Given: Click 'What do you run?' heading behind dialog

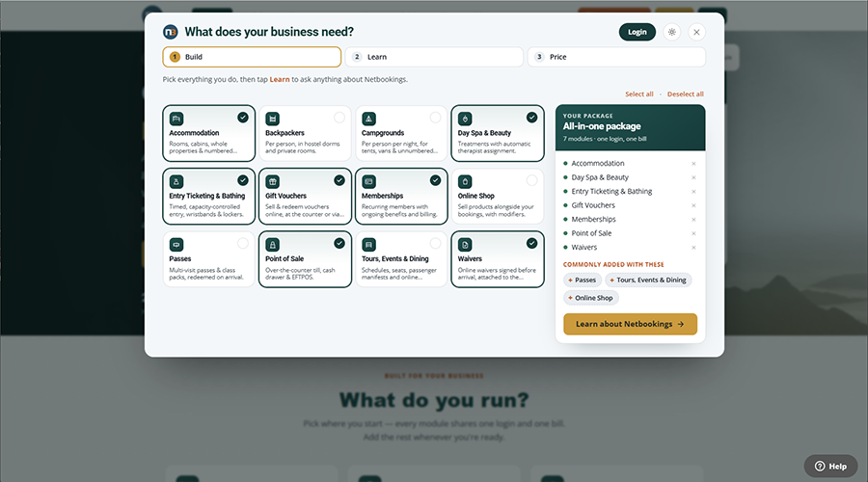Looking at the screenshot, I should [434, 399].
